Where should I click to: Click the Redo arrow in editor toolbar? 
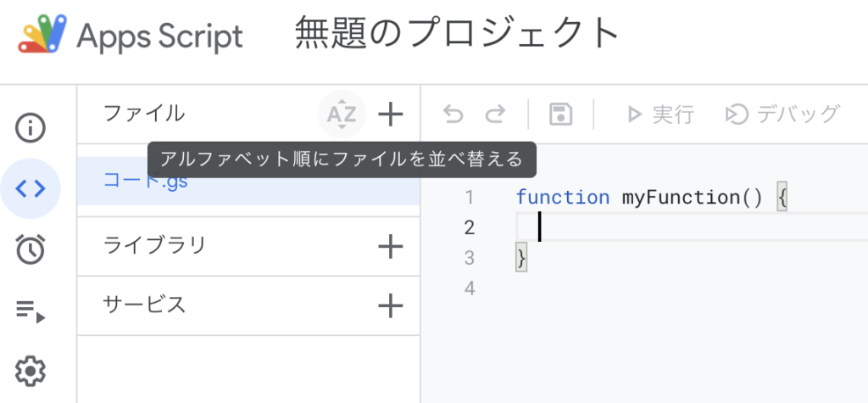point(495,115)
